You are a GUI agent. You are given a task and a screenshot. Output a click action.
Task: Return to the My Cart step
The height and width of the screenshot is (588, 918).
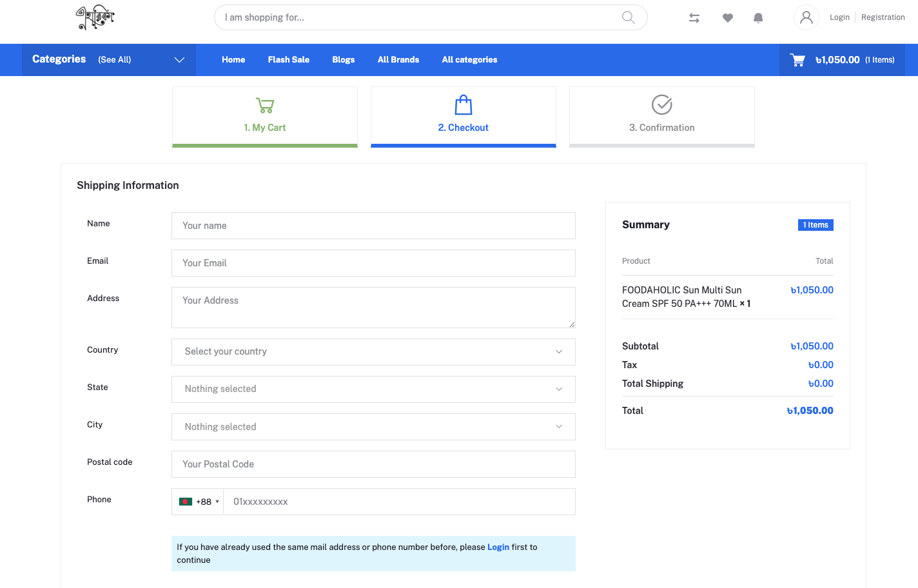[x=264, y=116]
